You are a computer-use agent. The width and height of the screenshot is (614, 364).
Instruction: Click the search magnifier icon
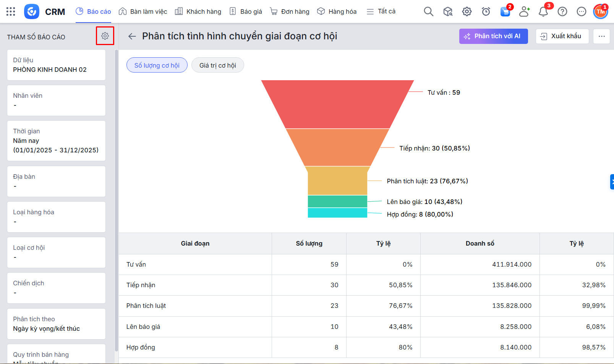[x=428, y=11]
